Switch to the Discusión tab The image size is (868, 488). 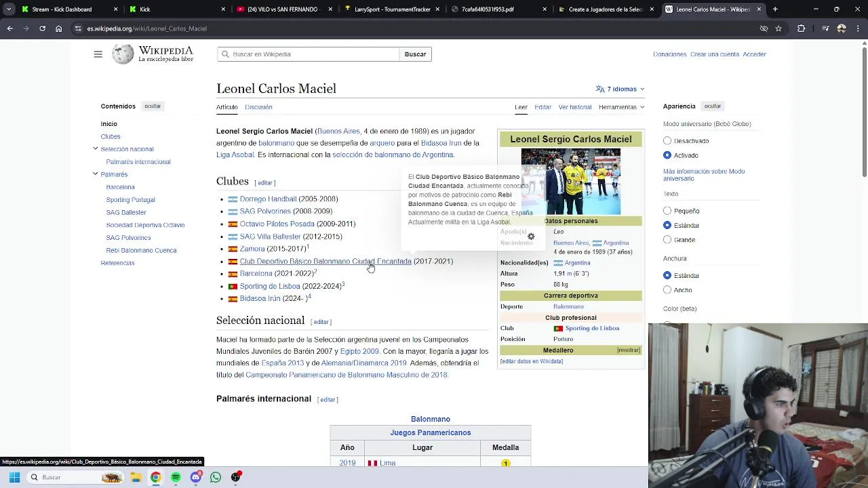[258, 107]
